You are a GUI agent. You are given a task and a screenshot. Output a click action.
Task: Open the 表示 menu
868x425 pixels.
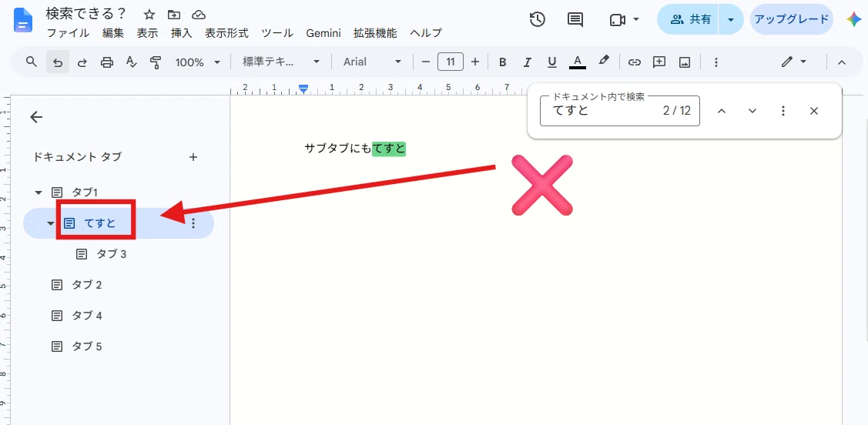coord(147,32)
